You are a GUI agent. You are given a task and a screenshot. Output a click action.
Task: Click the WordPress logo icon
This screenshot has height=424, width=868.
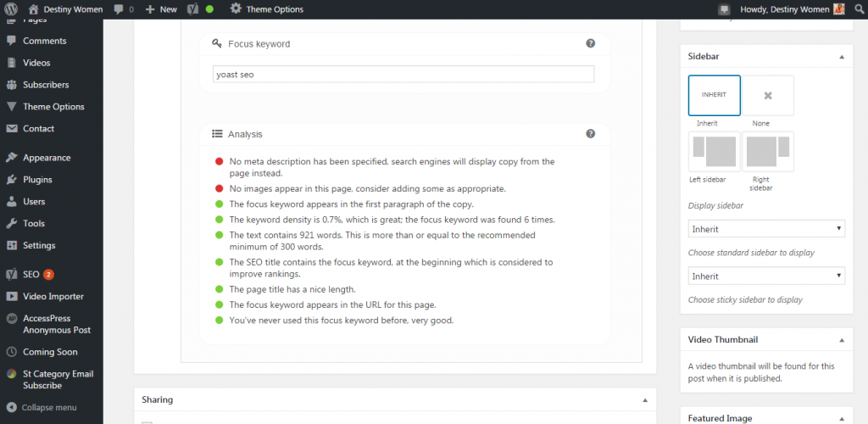[11, 9]
